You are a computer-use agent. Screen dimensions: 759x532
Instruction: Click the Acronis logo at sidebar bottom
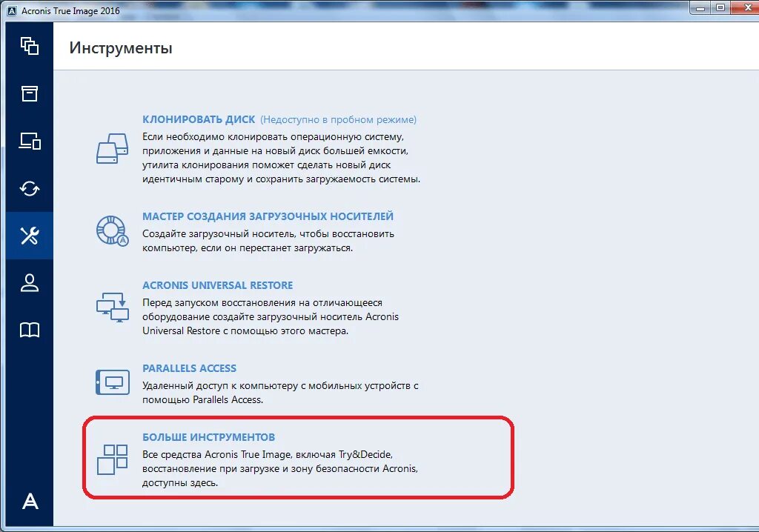click(30, 501)
